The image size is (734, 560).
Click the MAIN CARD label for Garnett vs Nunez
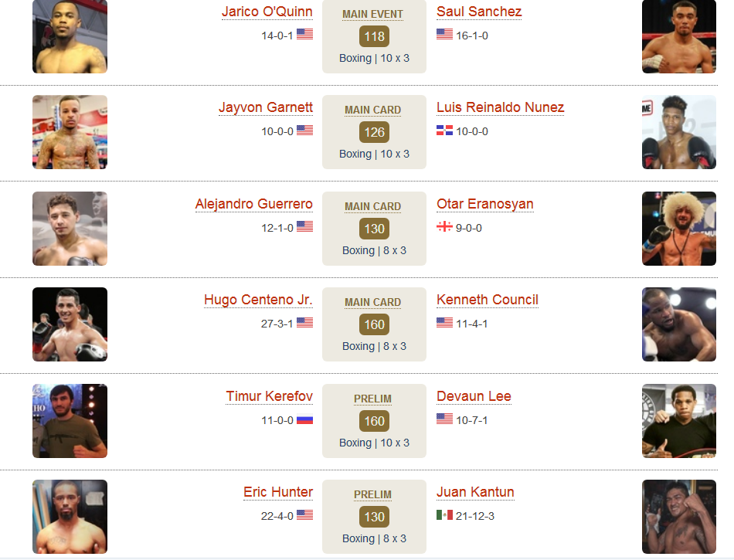[x=372, y=110]
